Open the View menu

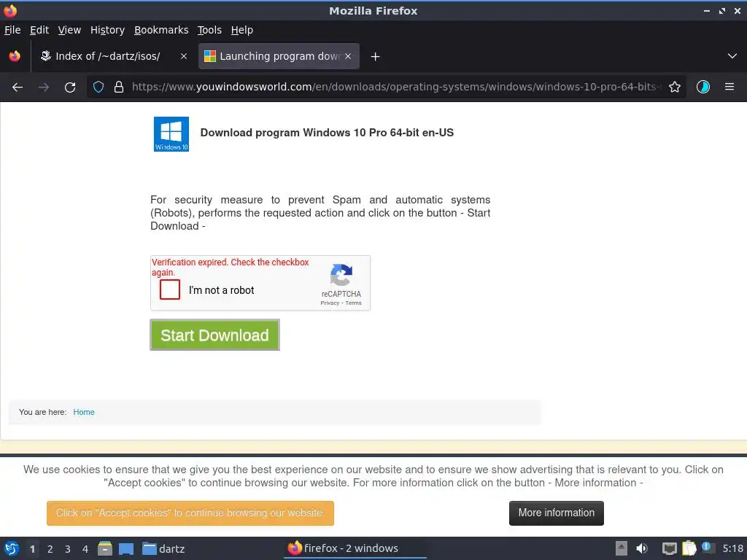click(x=69, y=30)
